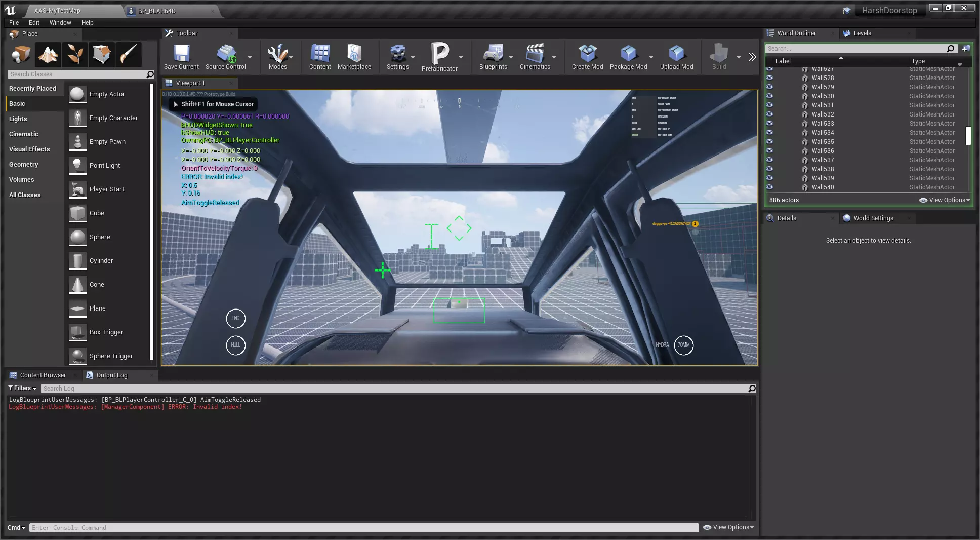Click the Prefabricator toolbar icon
Viewport: 980px width, 540px height.
click(x=439, y=53)
